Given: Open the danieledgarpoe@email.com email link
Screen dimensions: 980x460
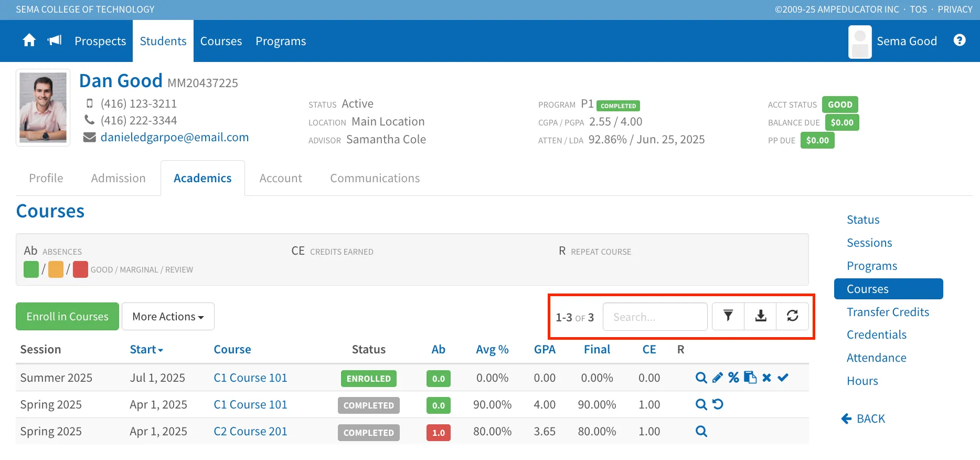Looking at the screenshot, I should 175,137.
